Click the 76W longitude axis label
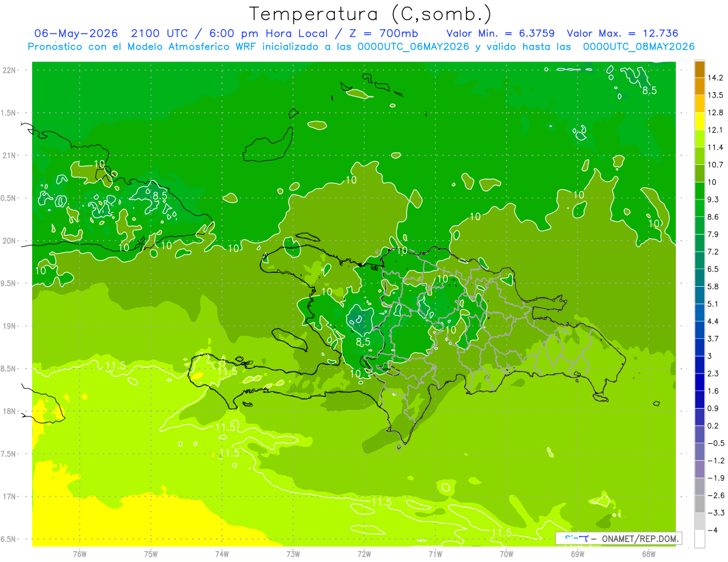 [79, 554]
